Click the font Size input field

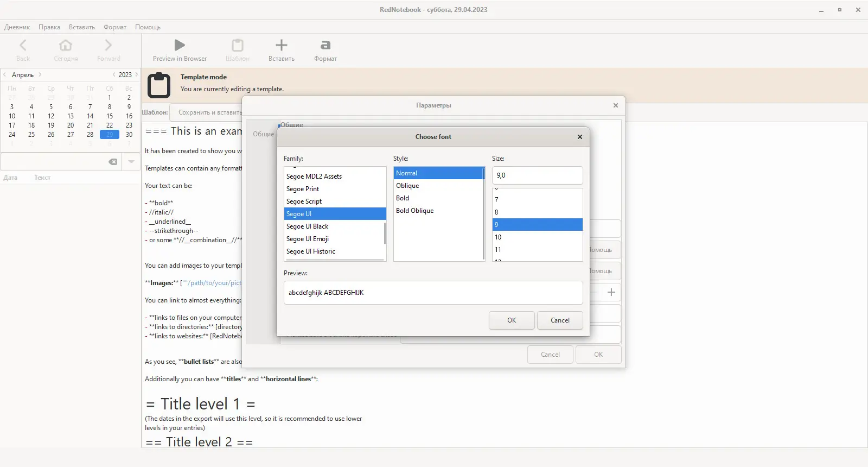point(537,175)
